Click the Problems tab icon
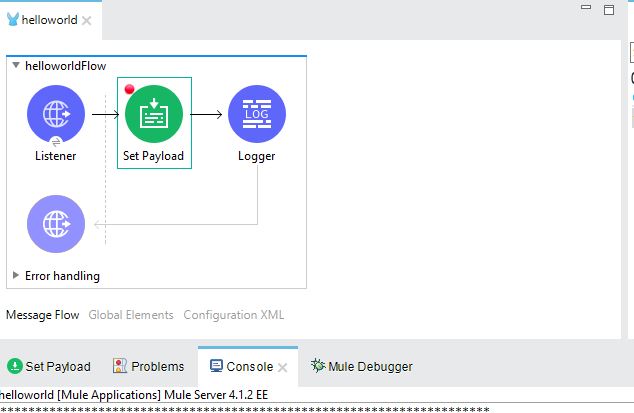The height and width of the screenshot is (413, 634). pyautogui.click(x=120, y=366)
